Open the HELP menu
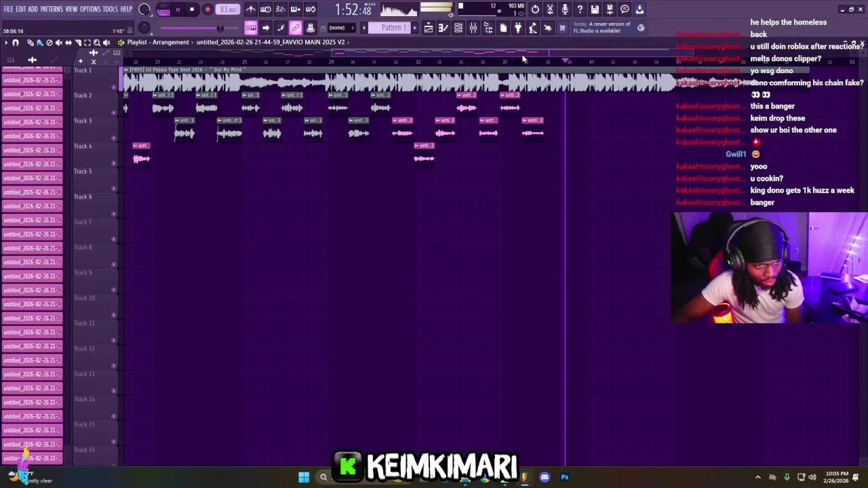868x488 pixels. coord(126,9)
